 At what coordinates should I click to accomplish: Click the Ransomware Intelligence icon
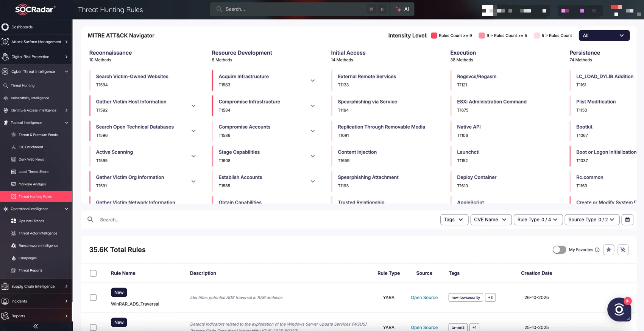click(x=14, y=246)
